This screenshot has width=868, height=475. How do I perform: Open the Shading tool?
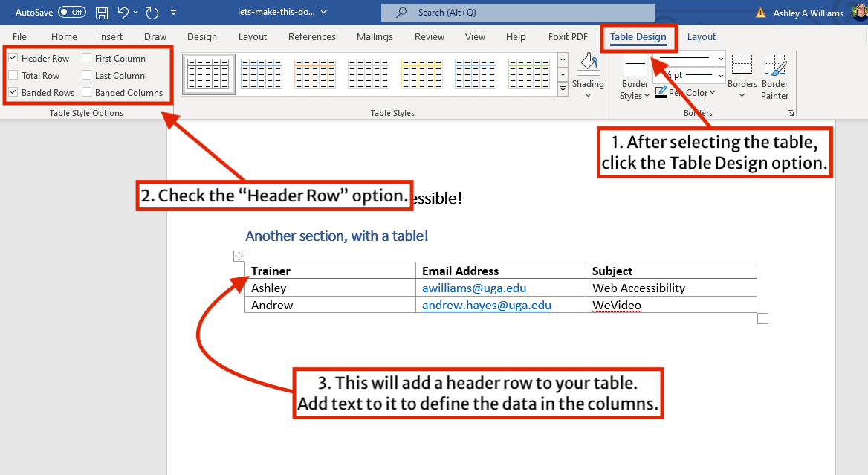(589, 74)
